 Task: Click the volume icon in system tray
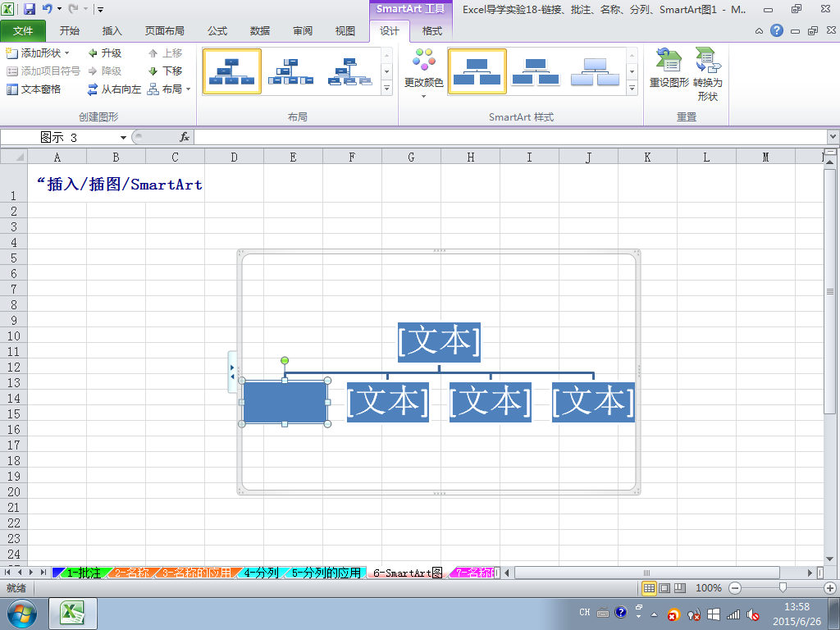coord(753,614)
